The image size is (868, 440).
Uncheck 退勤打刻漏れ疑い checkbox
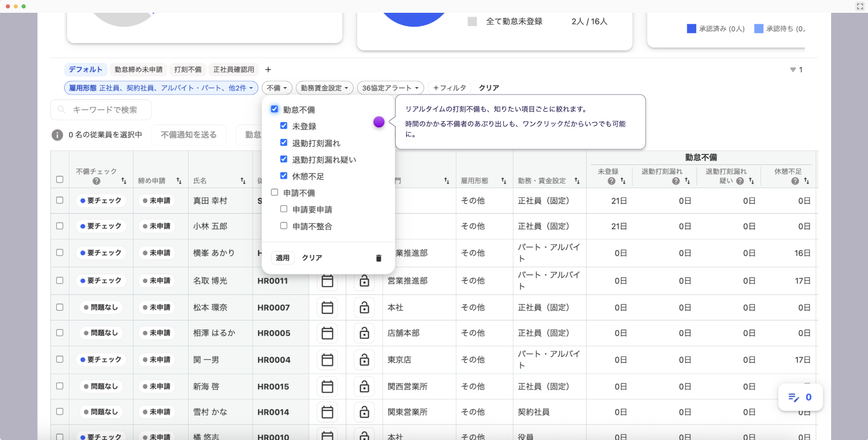[284, 159]
